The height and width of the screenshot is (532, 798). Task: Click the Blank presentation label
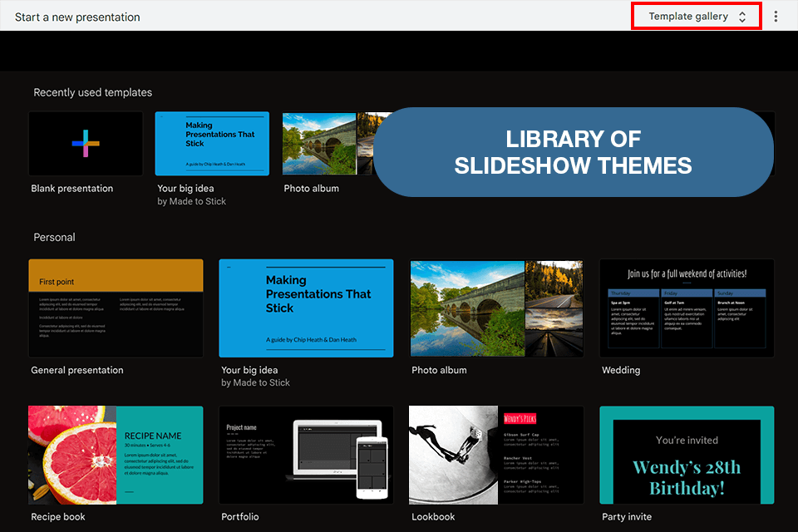point(71,189)
